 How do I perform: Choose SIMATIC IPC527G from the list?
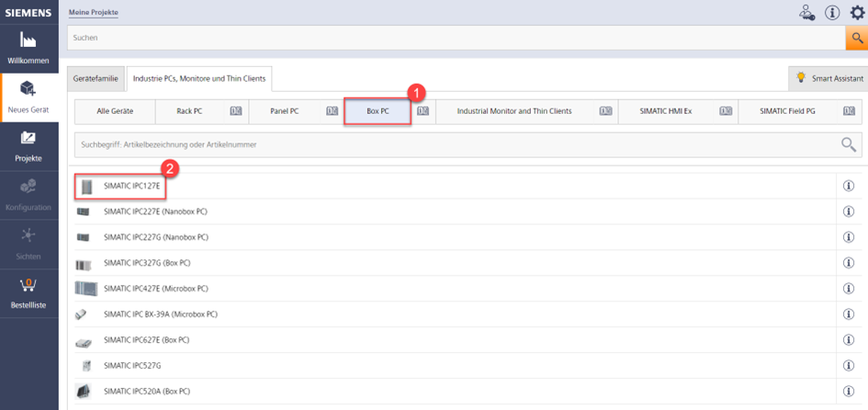tap(132, 366)
